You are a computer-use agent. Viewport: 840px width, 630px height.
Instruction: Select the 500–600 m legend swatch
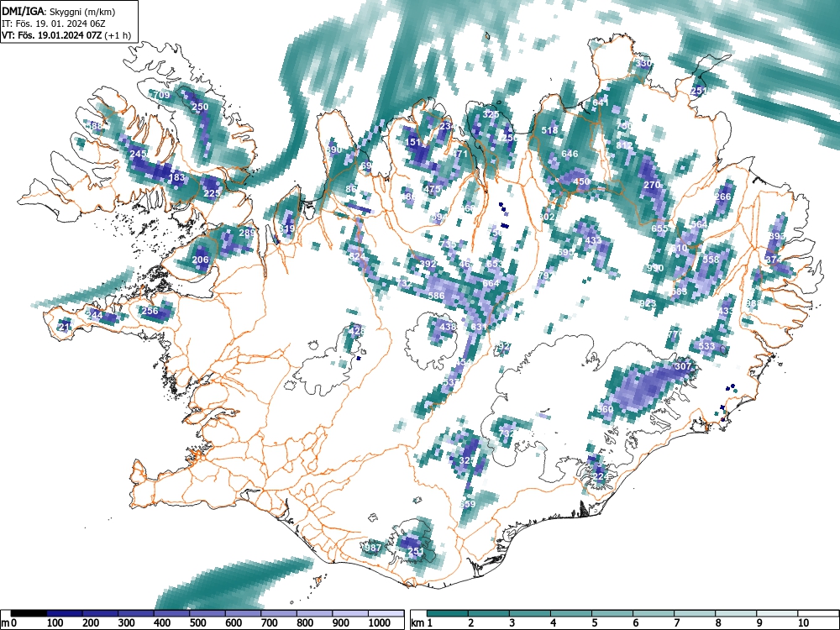(207, 613)
